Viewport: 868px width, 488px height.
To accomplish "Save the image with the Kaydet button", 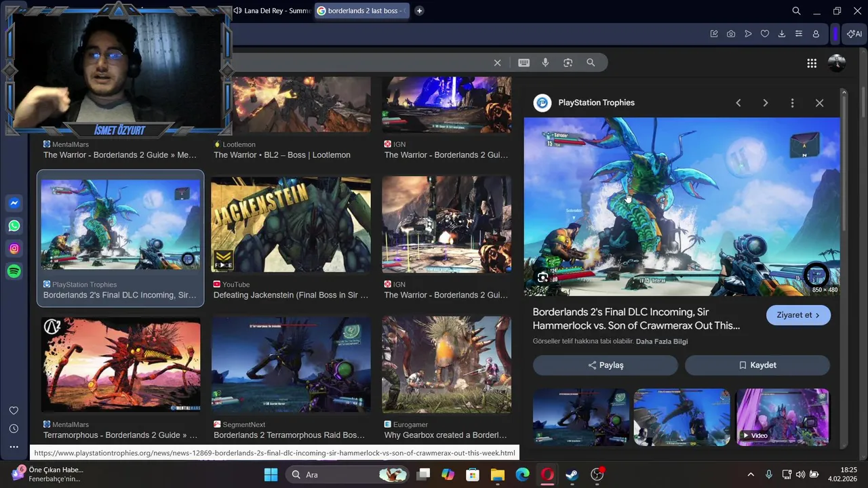I will click(757, 365).
